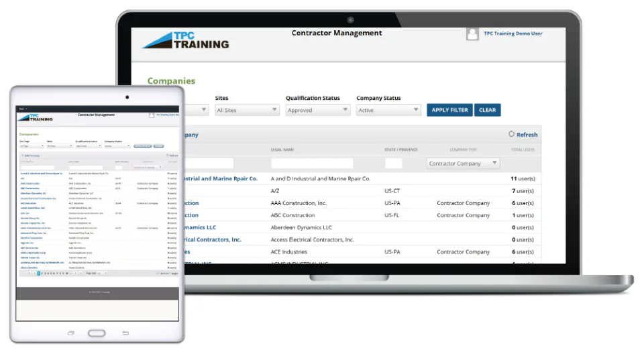The width and height of the screenshot is (644, 350).
Task: Tap the tablet recent apps icon
Action: (x=71, y=333)
